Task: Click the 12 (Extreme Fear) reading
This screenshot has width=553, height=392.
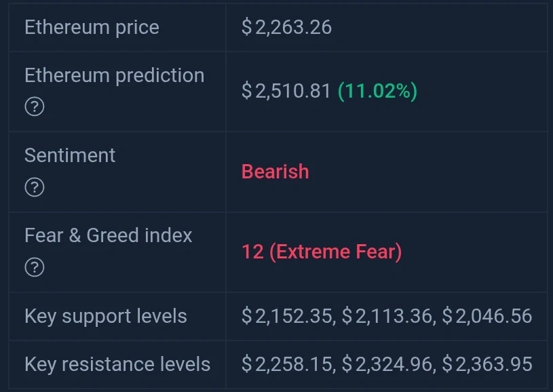Action: 322,252
